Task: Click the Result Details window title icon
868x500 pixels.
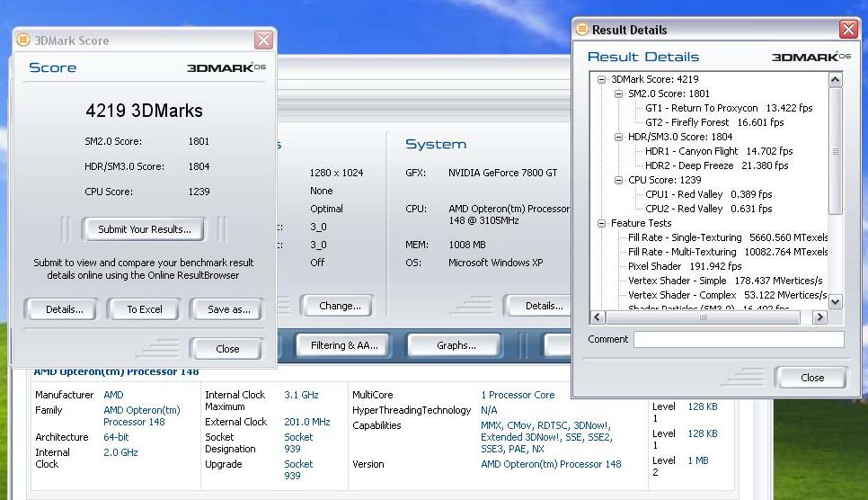Action: [581, 30]
